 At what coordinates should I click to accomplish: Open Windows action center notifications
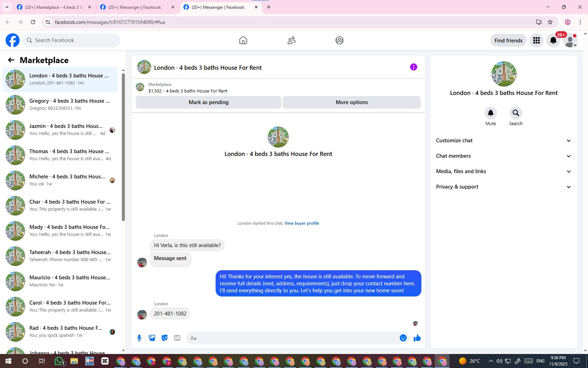point(576,361)
